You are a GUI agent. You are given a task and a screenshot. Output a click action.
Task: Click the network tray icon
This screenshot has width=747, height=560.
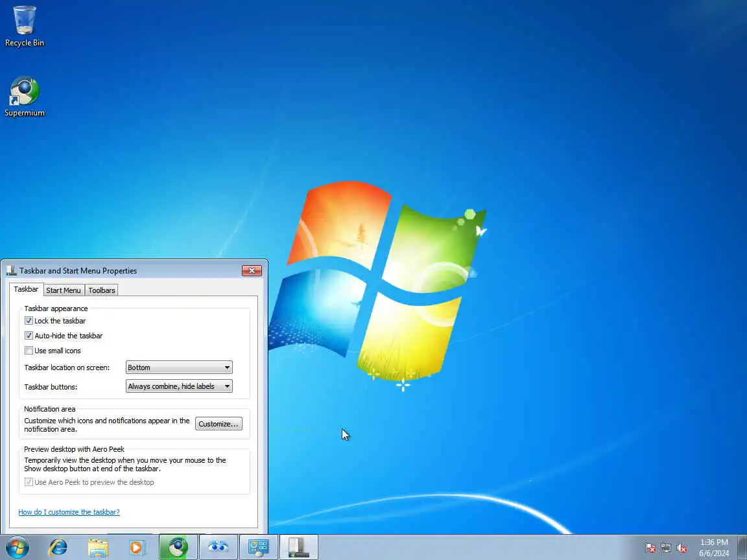click(x=666, y=548)
